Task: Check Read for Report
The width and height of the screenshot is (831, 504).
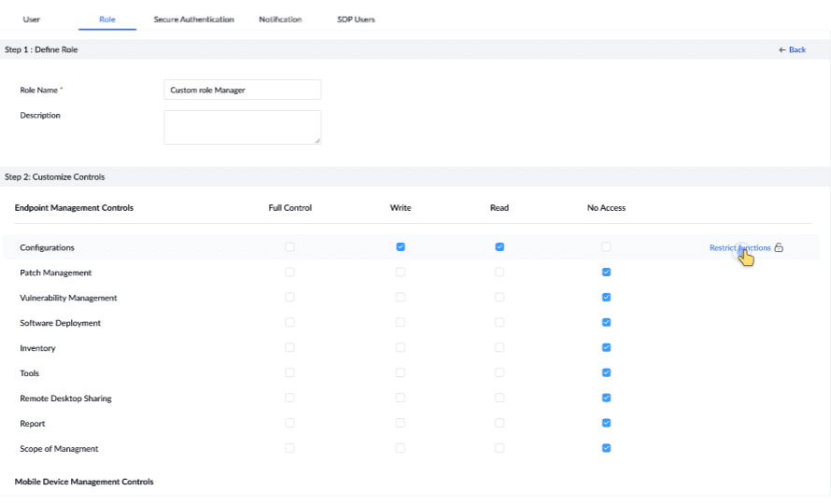Action: tap(500, 423)
